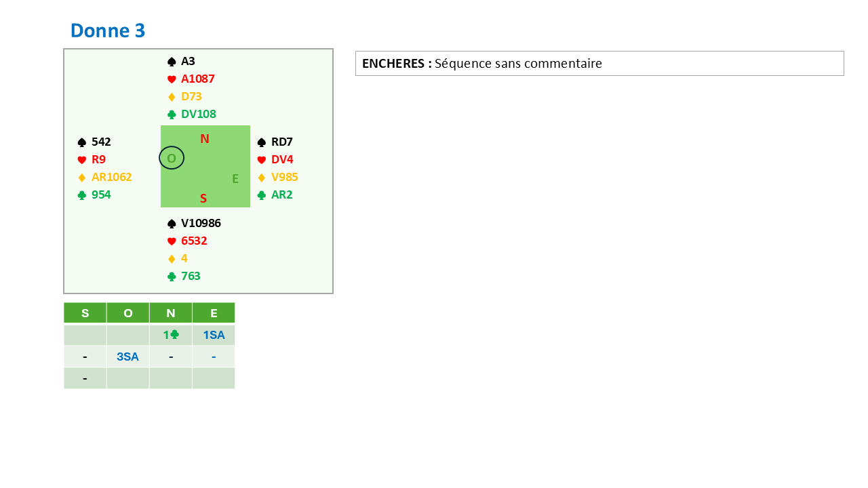Click the circled O West marker

pos(172,158)
